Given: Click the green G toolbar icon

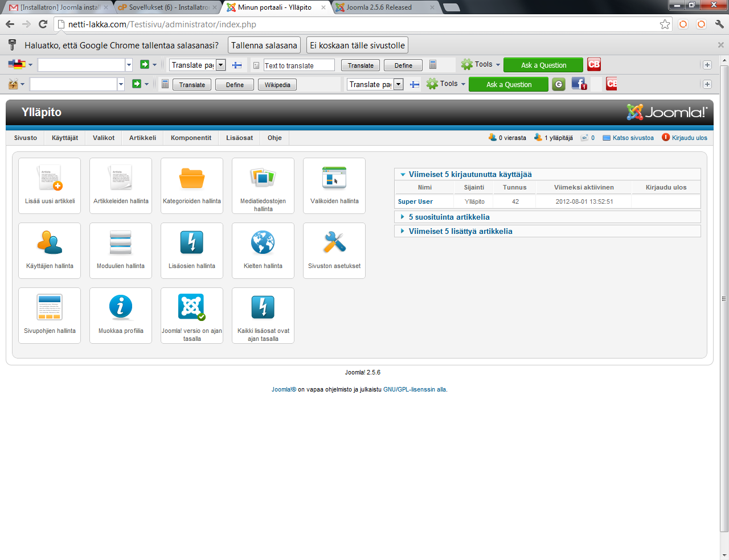Looking at the screenshot, I should point(559,84).
